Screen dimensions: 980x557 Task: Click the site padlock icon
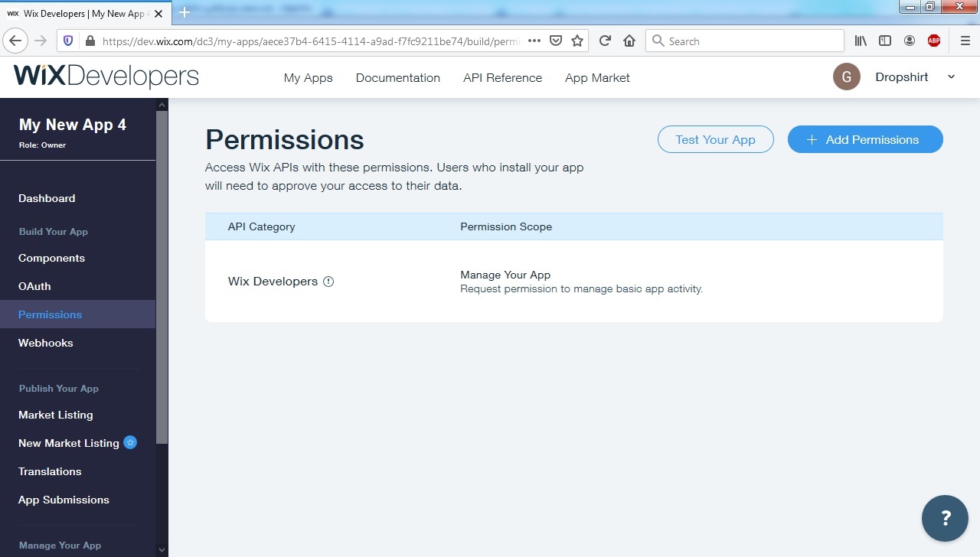click(x=90, y=41)
